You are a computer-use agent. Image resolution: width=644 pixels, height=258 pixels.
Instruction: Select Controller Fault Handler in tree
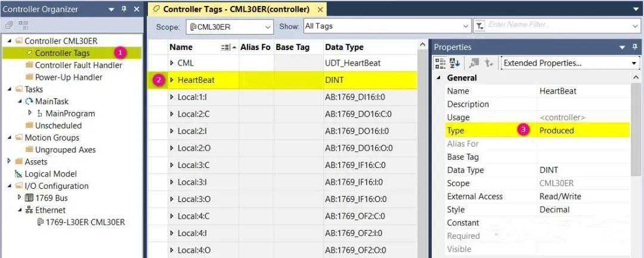pos(78,65)
